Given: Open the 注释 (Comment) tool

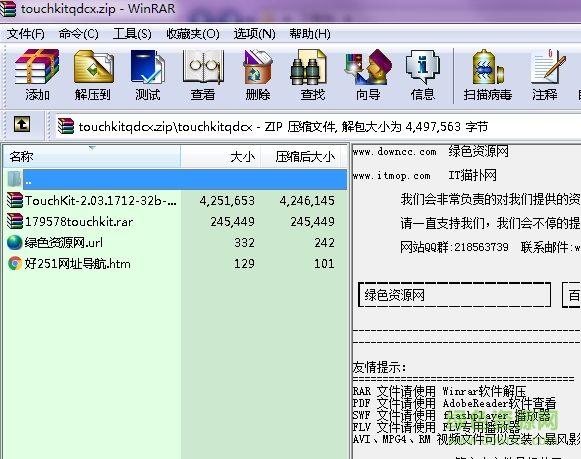Looking at the screenshot, I should 545,75.
